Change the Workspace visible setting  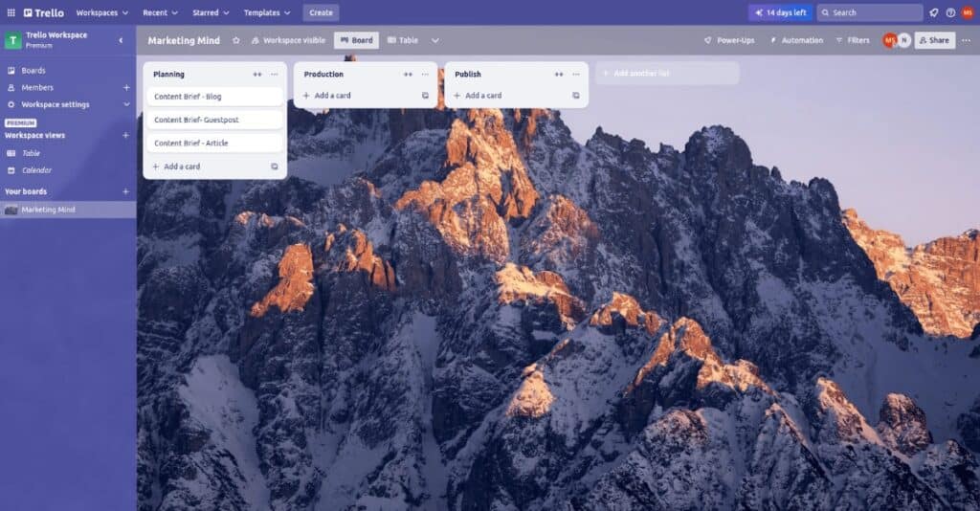click(287, 40)
